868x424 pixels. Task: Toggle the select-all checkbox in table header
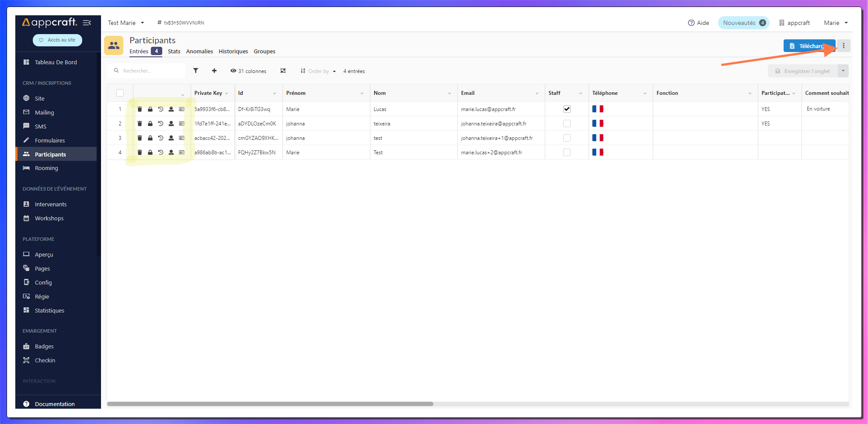(x=120, y=93)
